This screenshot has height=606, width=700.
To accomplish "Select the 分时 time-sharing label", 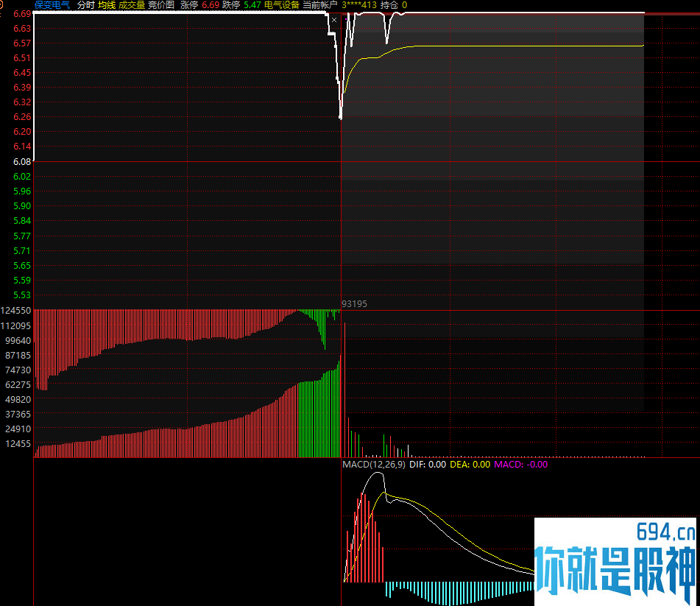I will 85,5.
